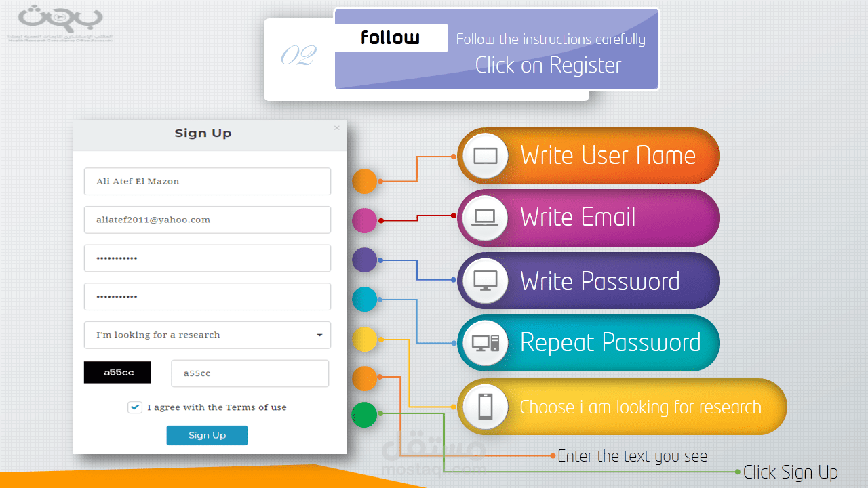Click the first password field
Viewport: 868px width, 488px height.
tap(207, 258)
